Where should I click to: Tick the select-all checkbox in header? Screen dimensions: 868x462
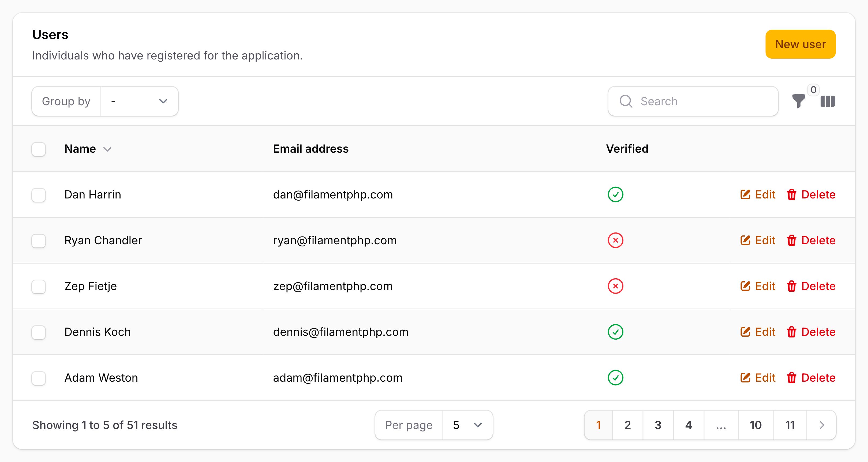[38, 149]
